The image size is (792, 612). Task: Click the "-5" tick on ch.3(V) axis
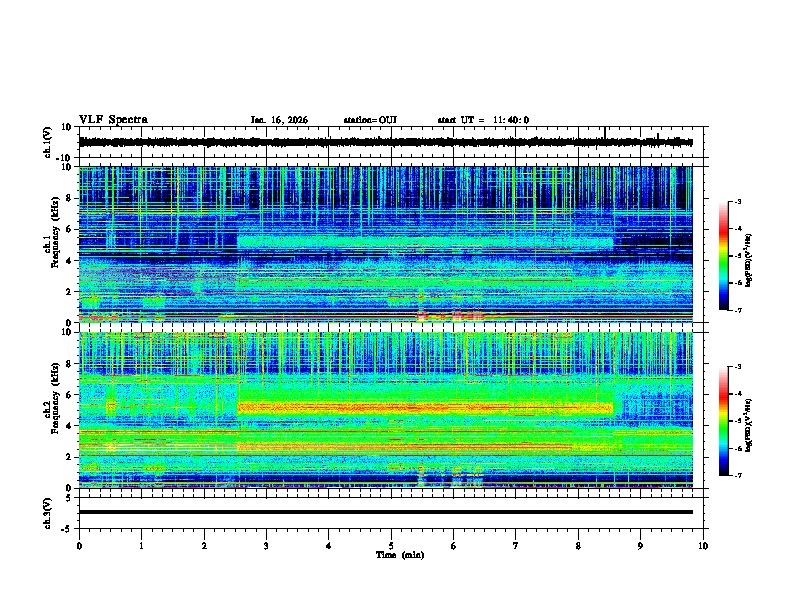(68, 529)
